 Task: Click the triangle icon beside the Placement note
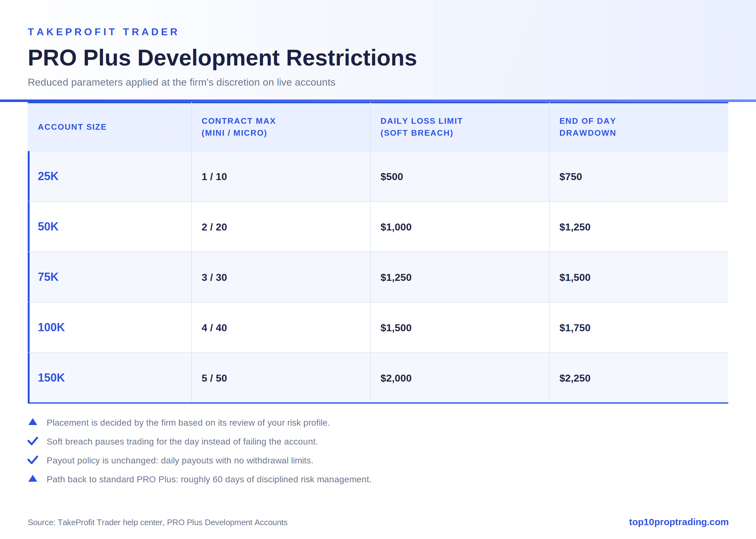pos(32,422)
